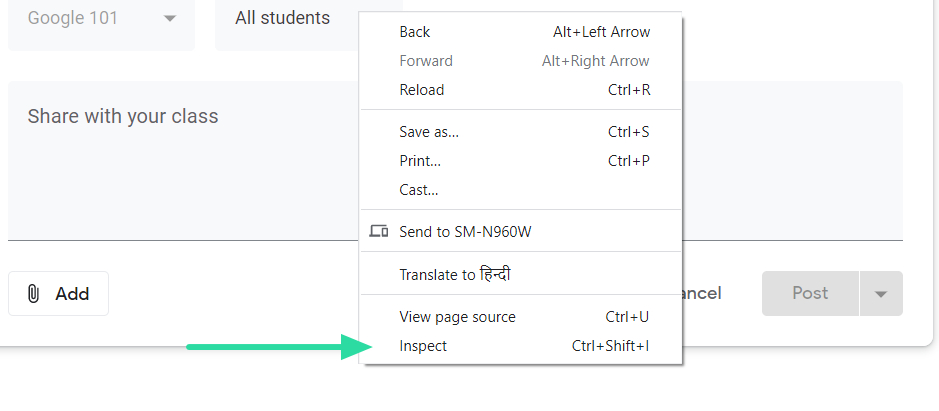Image resolution: width=939 pixels, height=411 pixels.
Task: Open the Post options dropdown arrow
Action: point(881,294)
